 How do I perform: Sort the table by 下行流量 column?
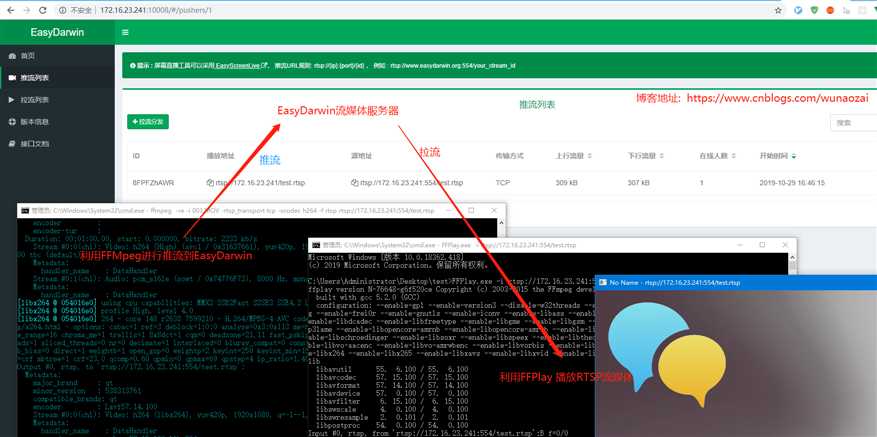(x=645, y=156)
